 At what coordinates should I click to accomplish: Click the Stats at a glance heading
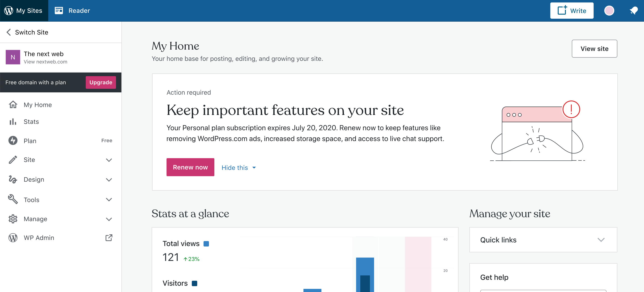point(190,214)
